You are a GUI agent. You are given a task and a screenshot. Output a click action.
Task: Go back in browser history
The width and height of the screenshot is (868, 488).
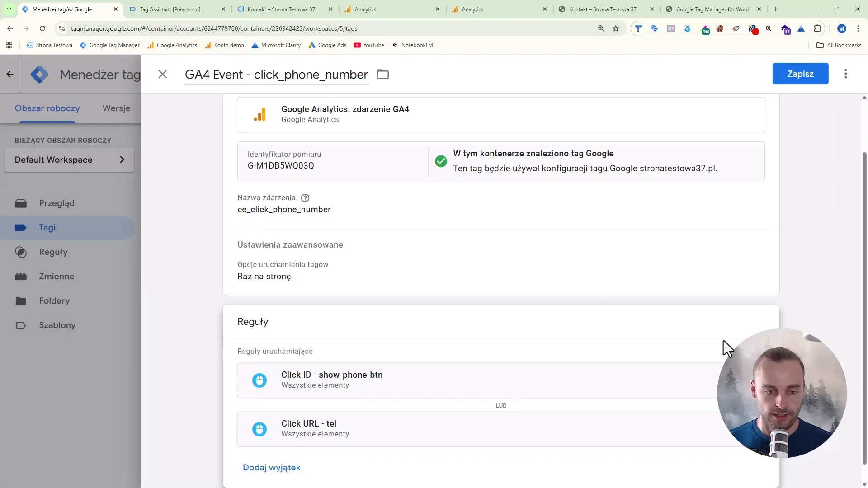tap(10, 28)
